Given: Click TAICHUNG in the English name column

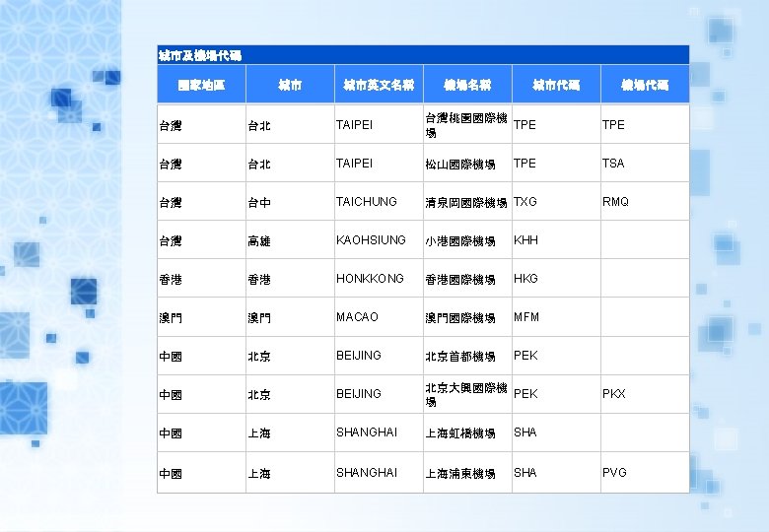Looking at the screenshot, I should click(367, 202).
